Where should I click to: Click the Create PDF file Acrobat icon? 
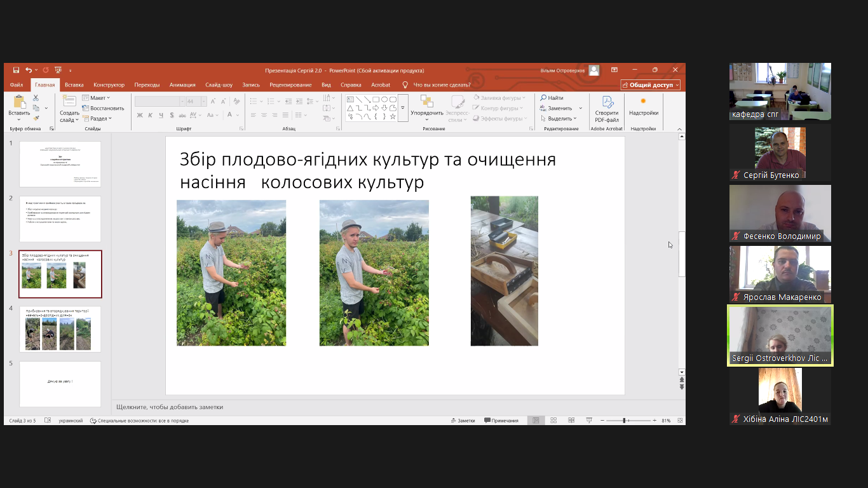pyautogui.click(x=607, y=102)
